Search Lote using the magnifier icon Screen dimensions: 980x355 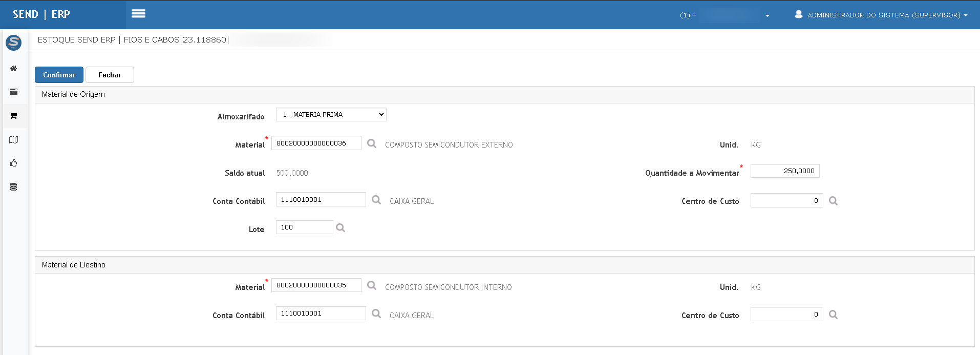pyautogui.click(x=340, y=228)
